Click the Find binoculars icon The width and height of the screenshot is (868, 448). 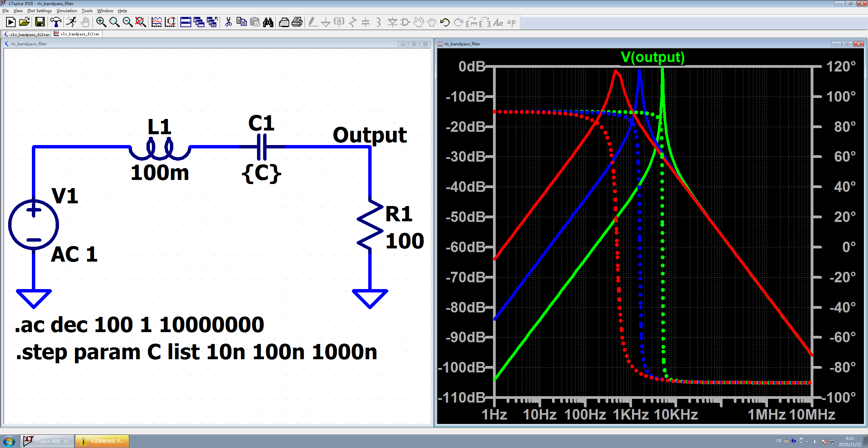[268, 22]
